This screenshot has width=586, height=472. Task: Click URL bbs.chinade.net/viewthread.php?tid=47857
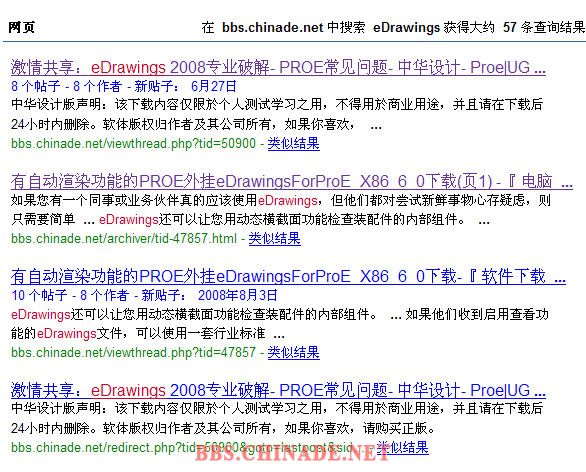click(133, 352)
